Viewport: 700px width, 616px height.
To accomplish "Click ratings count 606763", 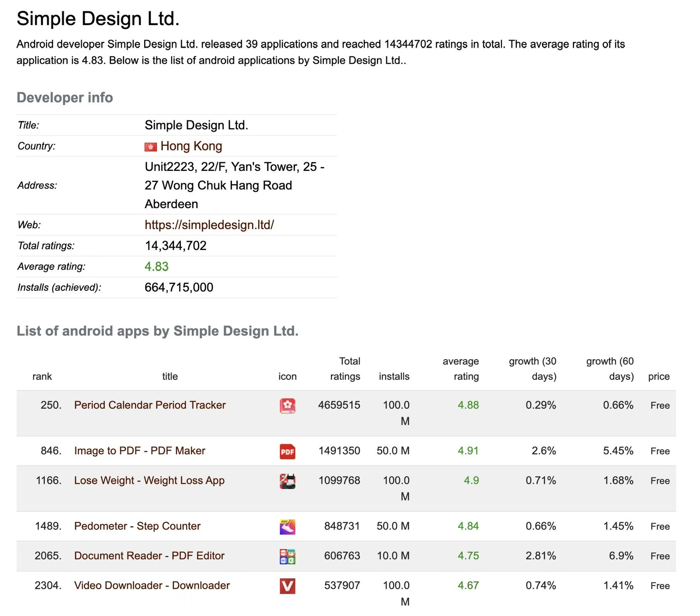I will coord(342,556).
